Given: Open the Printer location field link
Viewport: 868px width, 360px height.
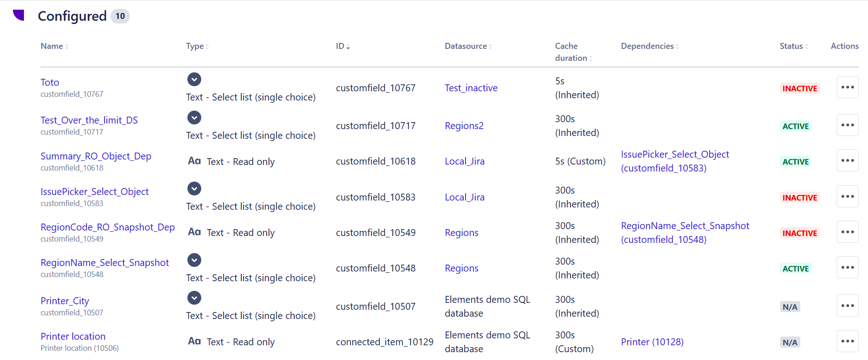Looking at the screenshot, I should point(73,336).
